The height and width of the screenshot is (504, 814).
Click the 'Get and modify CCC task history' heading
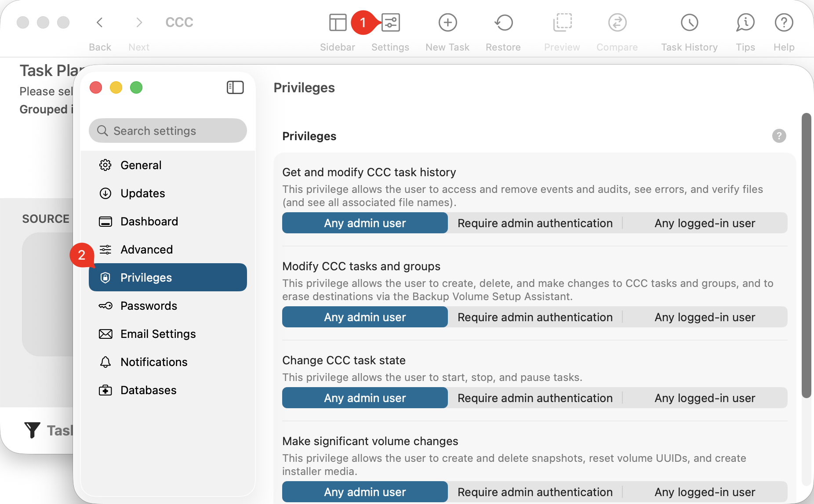pyautogui.click(x=369, y=172)
